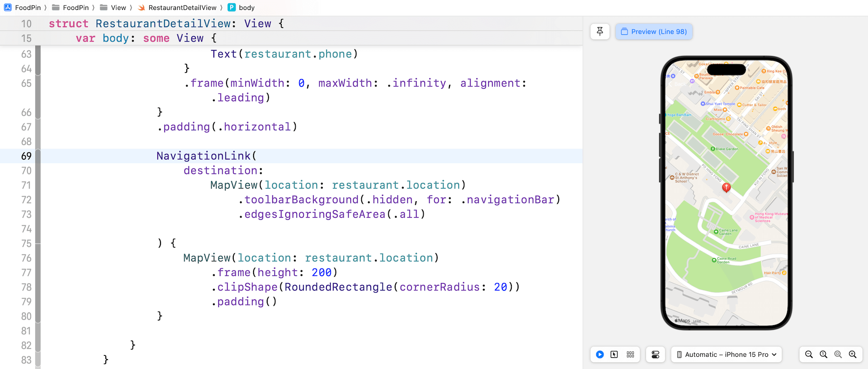
Task: Zoom preview to 100% actual size
Action: [x=824, y=355]
